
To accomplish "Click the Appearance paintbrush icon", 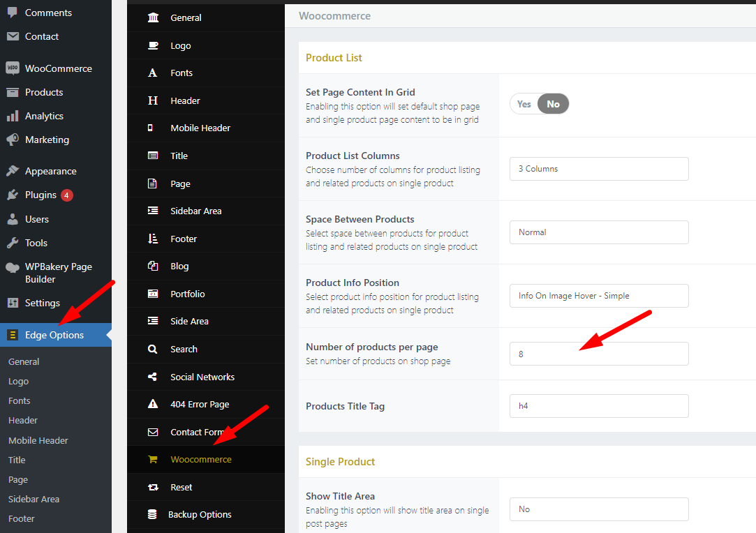I will point(13,171).
